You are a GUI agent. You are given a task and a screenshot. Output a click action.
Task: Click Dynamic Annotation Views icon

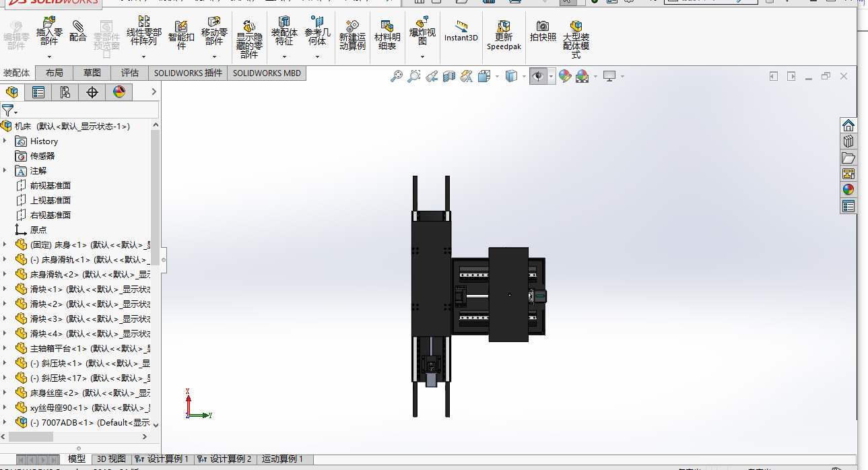pyautogui.click(x=467, y=76)
